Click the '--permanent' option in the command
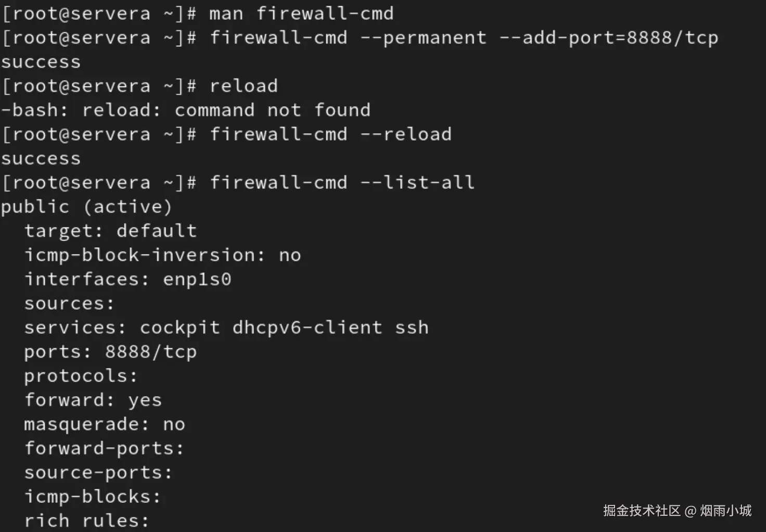This screenshot has height=532, width=766. (x=423, y=38)
